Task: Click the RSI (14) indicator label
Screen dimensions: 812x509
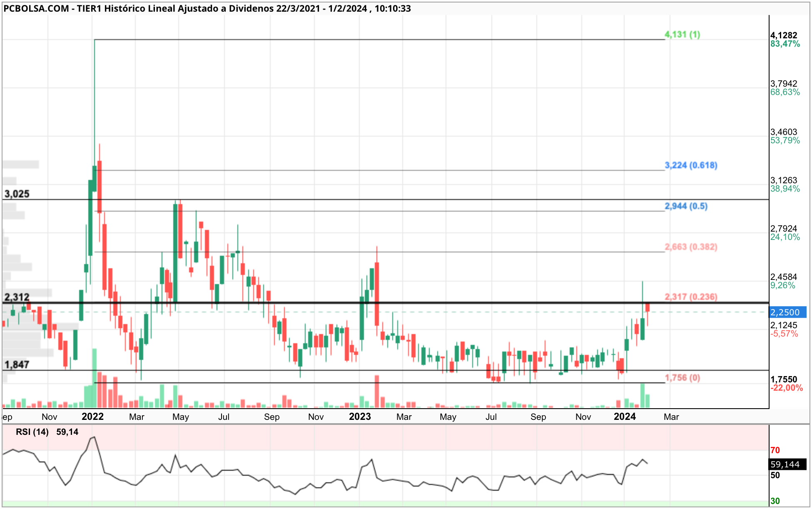Action: 32,432
